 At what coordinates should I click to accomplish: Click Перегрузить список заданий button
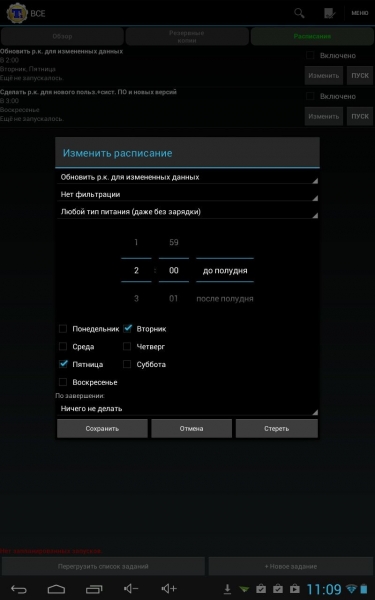(x=103, y=566)
